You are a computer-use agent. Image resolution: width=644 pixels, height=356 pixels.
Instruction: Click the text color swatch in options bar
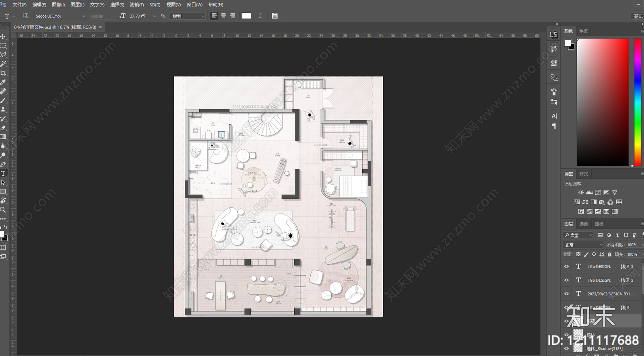246,16
